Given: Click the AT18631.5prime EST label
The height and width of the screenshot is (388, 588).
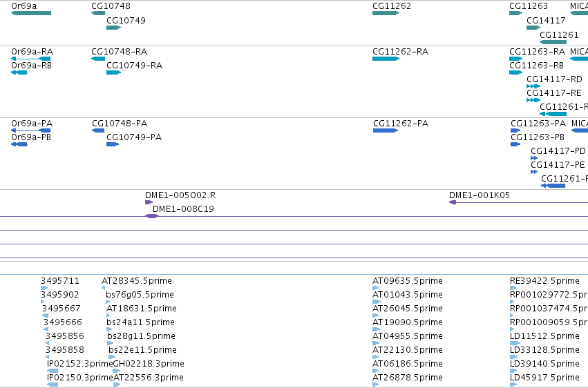Looking at the screenshot, I should tap(142, 309).
